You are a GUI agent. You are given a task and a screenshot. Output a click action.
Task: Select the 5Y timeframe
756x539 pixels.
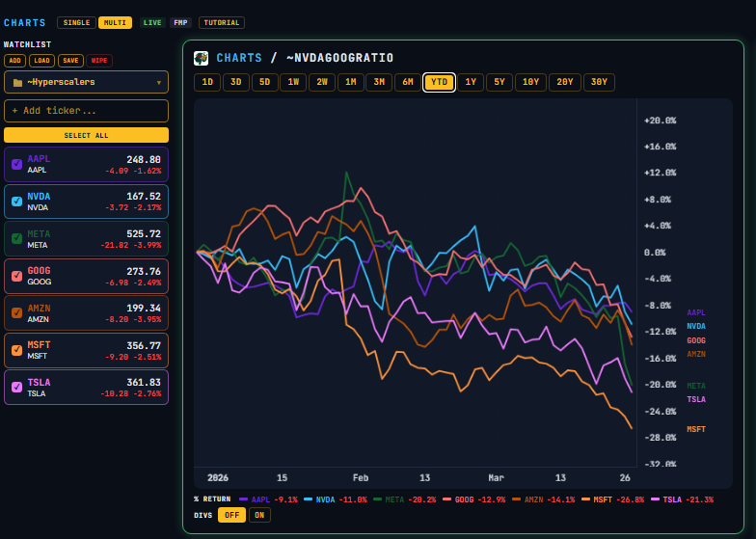499,82
